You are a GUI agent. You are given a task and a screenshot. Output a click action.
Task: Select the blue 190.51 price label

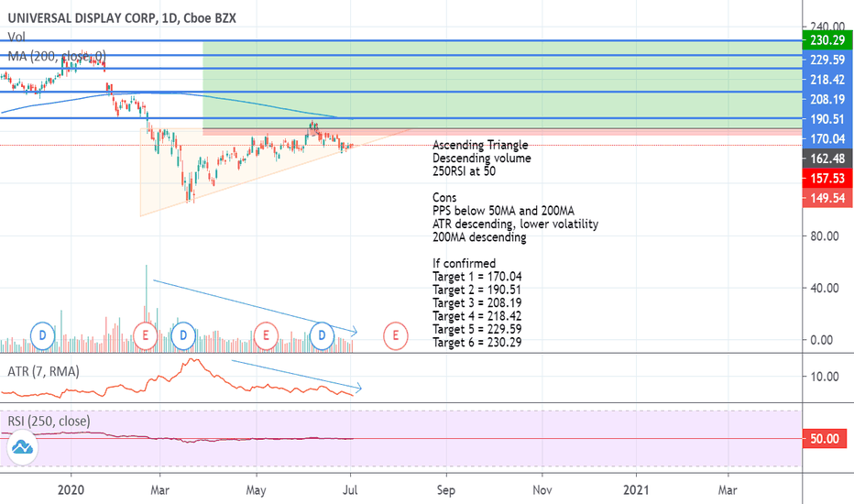click(x=827, y=119)
